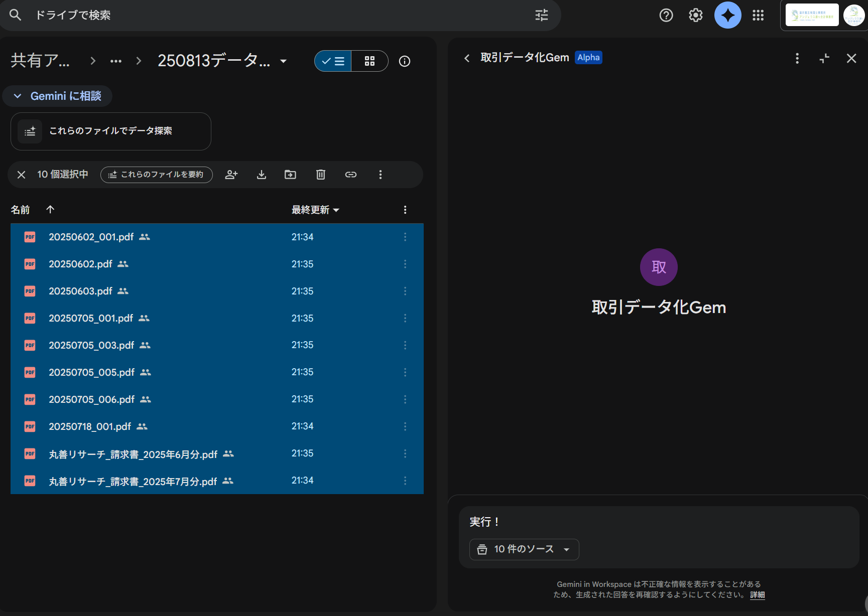Switch to grid layout view
Viewport: 868px width, 616px height.
[x=370, y=61]
